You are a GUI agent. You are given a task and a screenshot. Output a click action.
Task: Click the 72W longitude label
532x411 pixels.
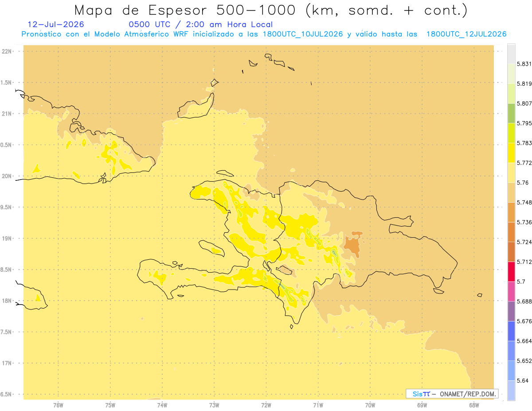pyautogui.click(x=266, y=405)
